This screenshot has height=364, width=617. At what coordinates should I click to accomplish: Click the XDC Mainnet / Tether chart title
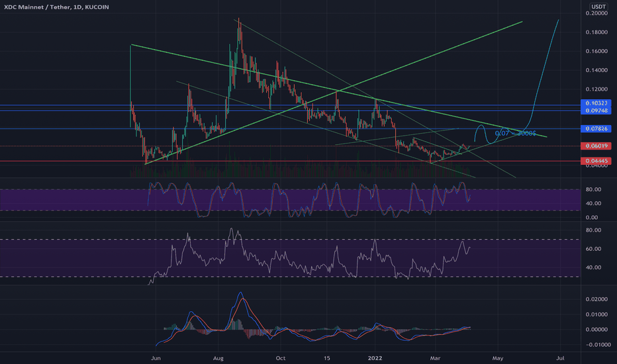pos(56,7)
